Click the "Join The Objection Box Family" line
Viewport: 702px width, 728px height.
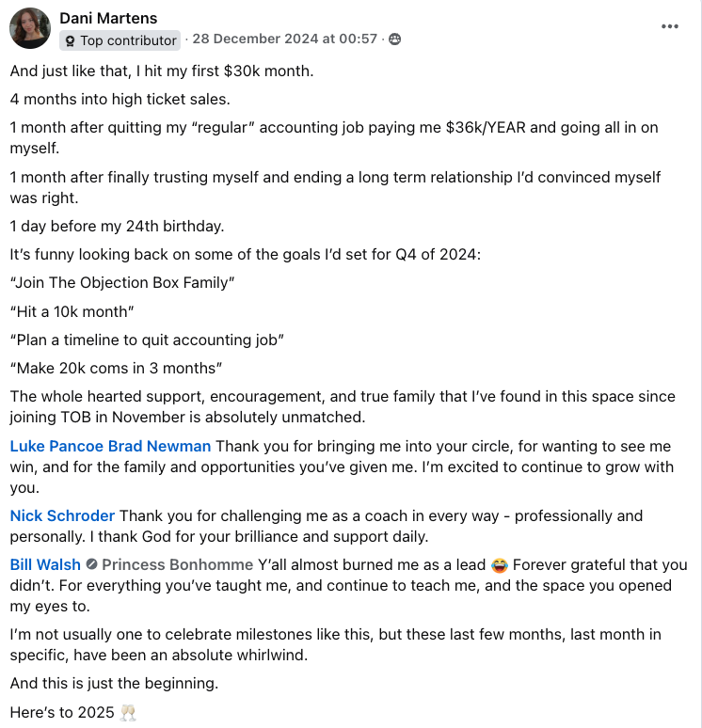(122, 282)
